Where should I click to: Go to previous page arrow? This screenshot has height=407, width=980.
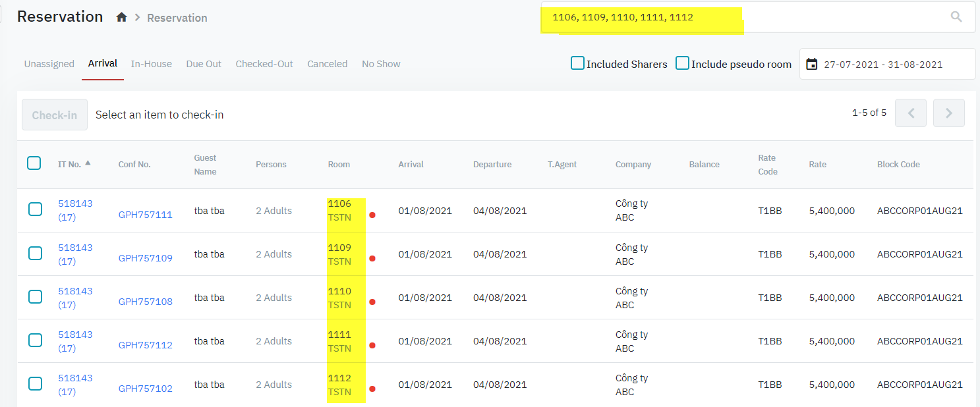(911, 113)
